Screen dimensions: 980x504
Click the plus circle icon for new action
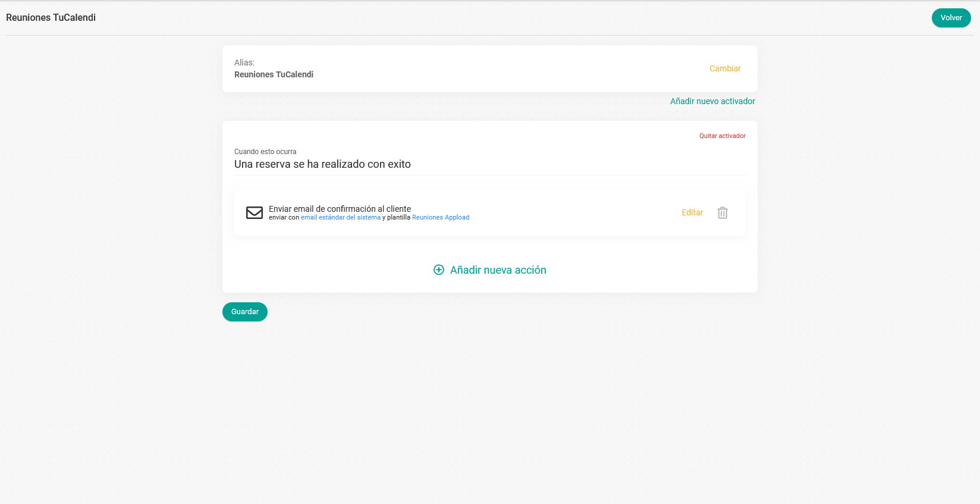[x=439, y=270]
